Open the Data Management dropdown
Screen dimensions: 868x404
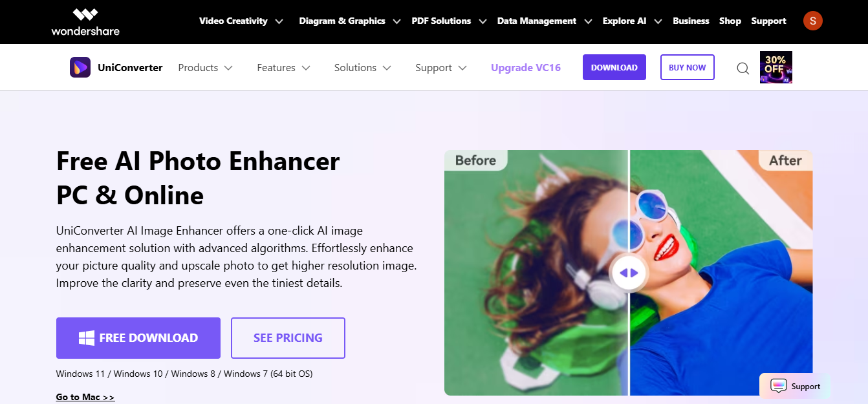pos(545,21)
